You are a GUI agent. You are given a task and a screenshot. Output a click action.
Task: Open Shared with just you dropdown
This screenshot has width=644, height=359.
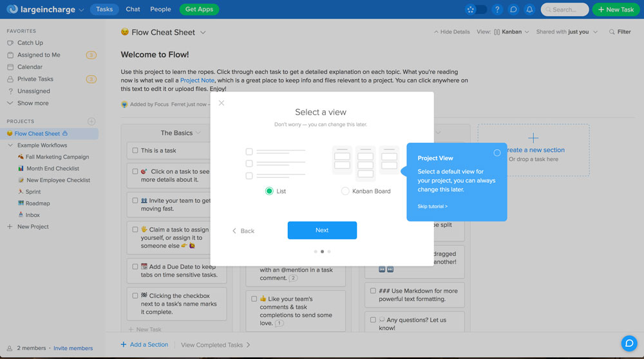point(567,32)
